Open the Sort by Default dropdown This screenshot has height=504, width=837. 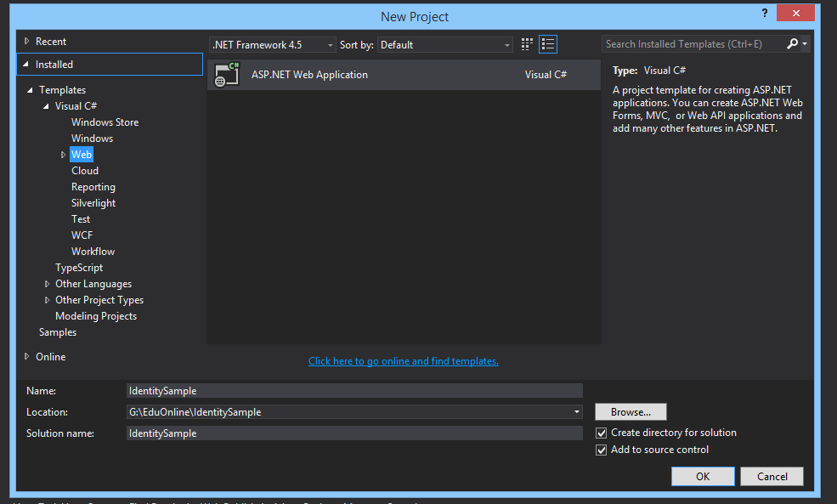(x=445, y=44)
